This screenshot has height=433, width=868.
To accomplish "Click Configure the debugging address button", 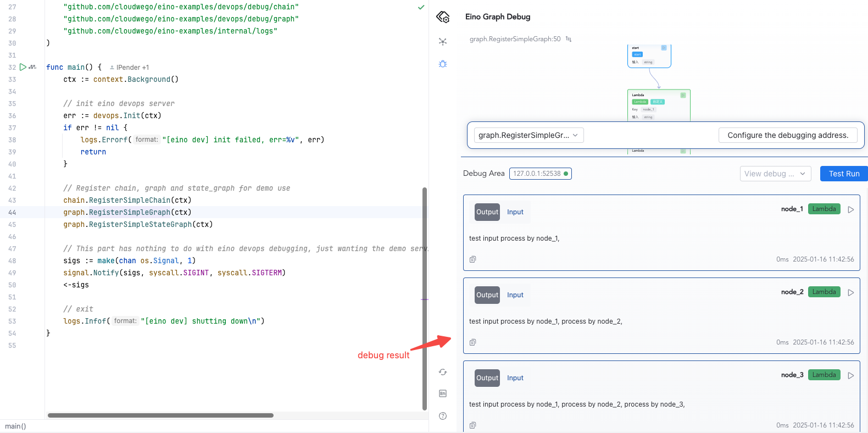I will tap(787, 135).
